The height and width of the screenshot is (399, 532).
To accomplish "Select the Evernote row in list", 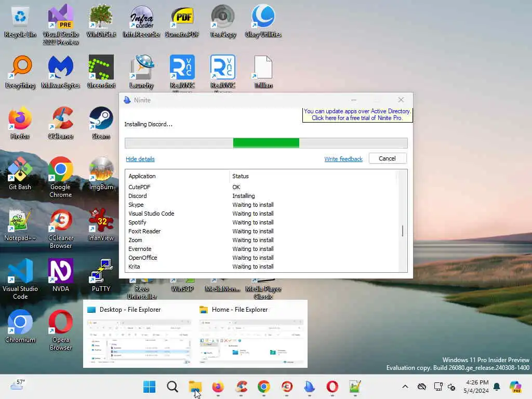I will coord(261,249).
